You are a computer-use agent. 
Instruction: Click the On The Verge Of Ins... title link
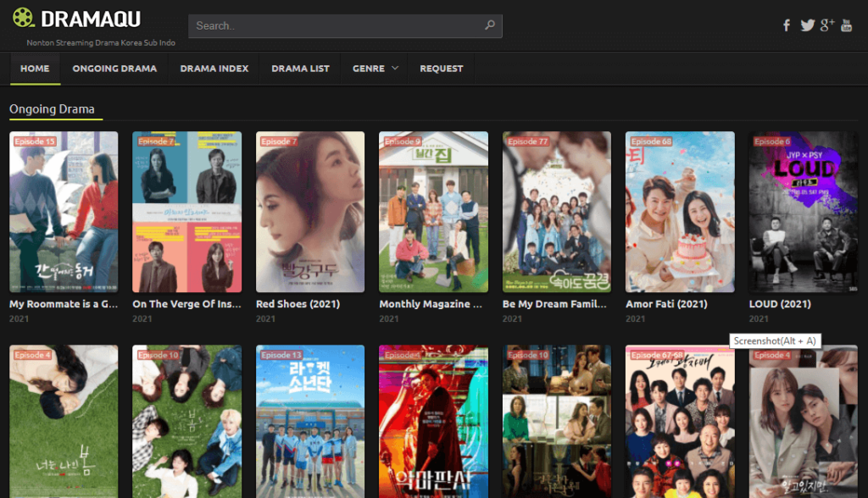(187, 304)
